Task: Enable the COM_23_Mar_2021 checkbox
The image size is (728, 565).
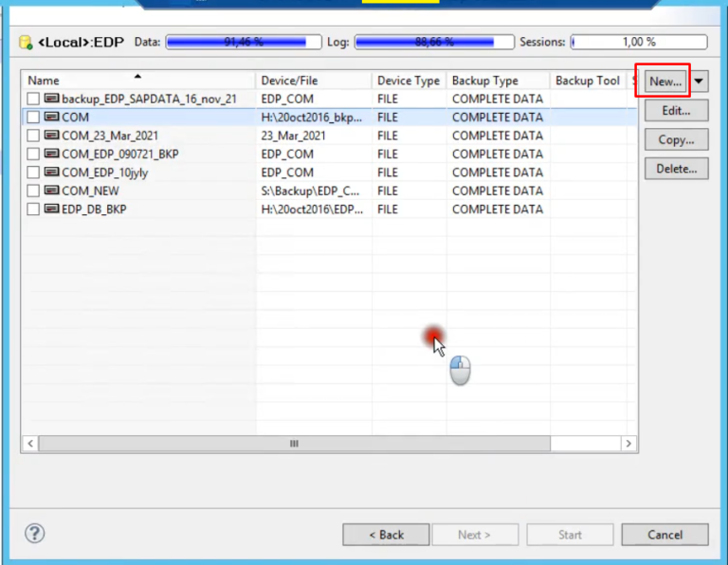Action: pos(33,136)
